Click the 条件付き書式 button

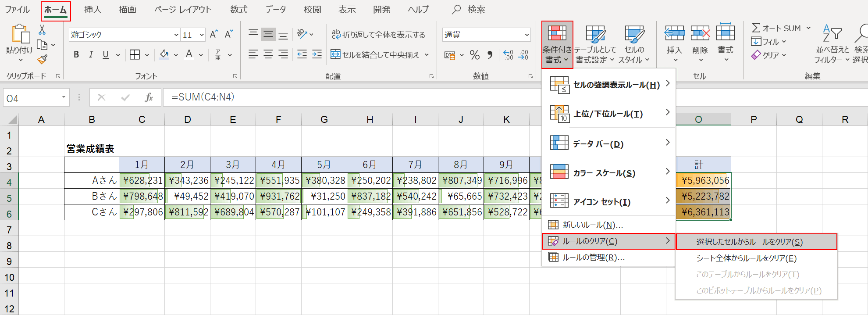557,45
